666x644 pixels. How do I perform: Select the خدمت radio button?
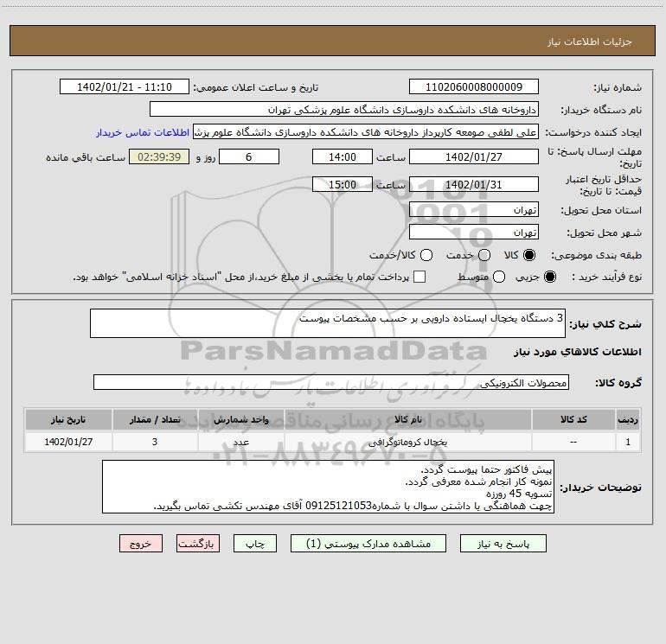coord(484,255)
